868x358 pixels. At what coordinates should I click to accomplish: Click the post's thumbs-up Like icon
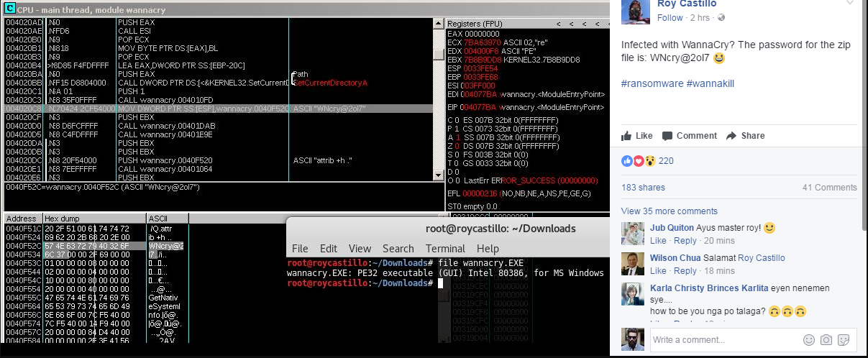[x=626, y=136]
